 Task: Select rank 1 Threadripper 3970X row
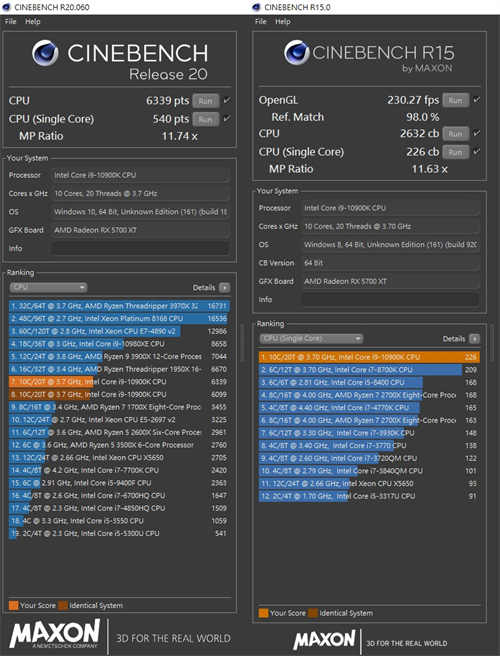pyautogui.click(x=119, y=306)
